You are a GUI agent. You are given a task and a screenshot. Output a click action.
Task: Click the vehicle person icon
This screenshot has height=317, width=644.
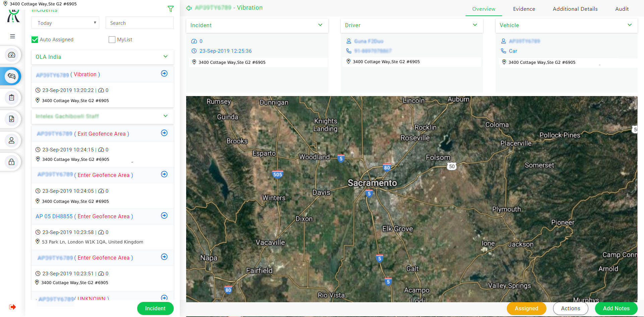click(x=503, y=41)
